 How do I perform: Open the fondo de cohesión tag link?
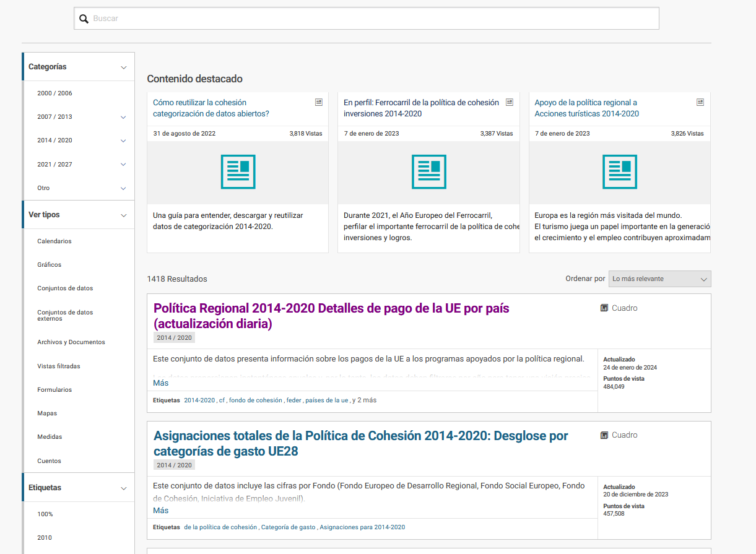(x=254, y=400)
